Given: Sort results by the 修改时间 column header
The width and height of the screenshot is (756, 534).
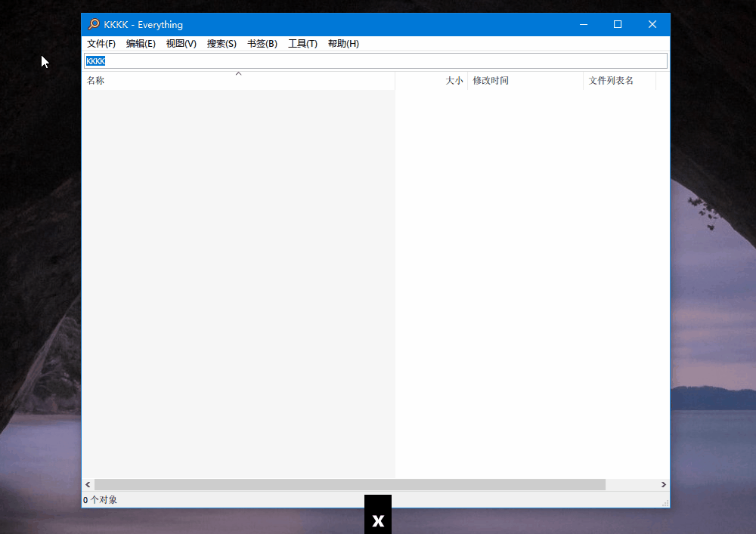Looking at the screenshot, I should point(525,80).
